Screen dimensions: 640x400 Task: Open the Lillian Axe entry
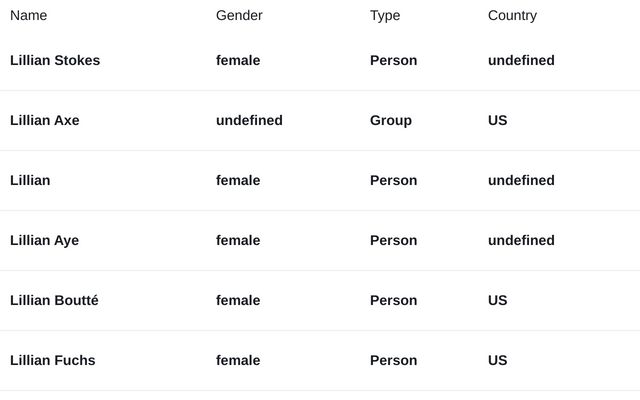(45, 120)
